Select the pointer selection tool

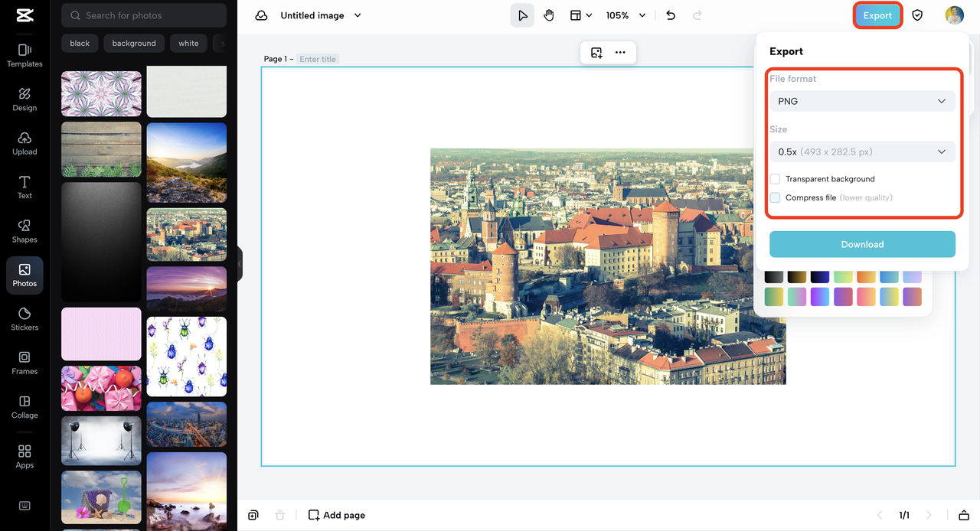tap(522, 15)
